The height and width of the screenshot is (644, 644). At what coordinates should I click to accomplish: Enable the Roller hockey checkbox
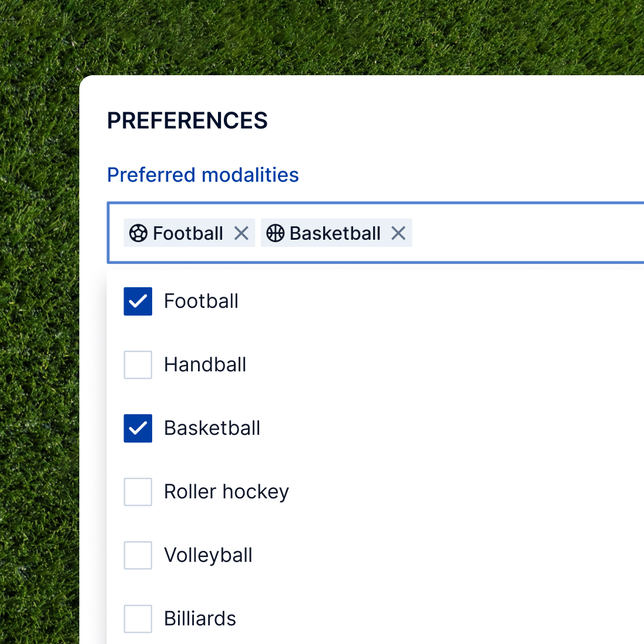(137, 492)
